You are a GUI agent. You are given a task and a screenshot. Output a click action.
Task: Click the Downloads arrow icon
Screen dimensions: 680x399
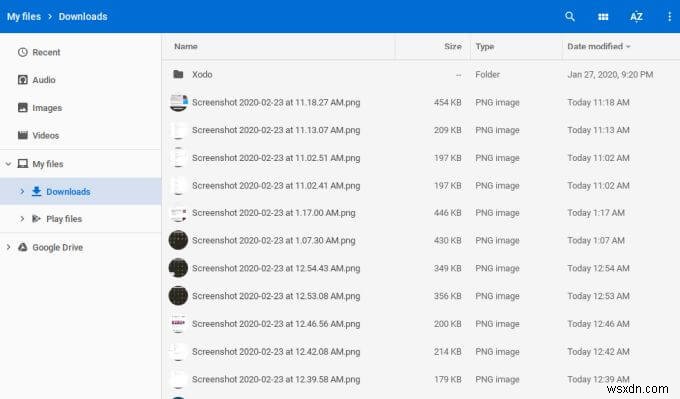36,191
